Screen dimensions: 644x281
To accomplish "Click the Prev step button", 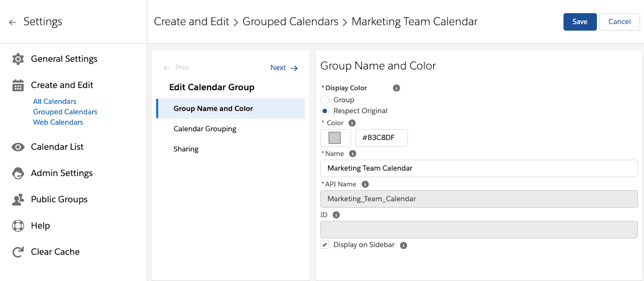I will 176,68.
